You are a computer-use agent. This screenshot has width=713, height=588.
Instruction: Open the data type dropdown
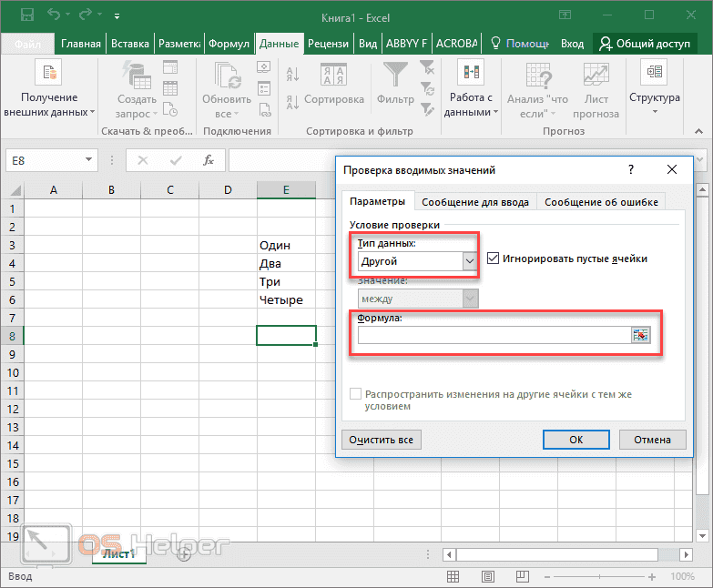pos(470,261)
